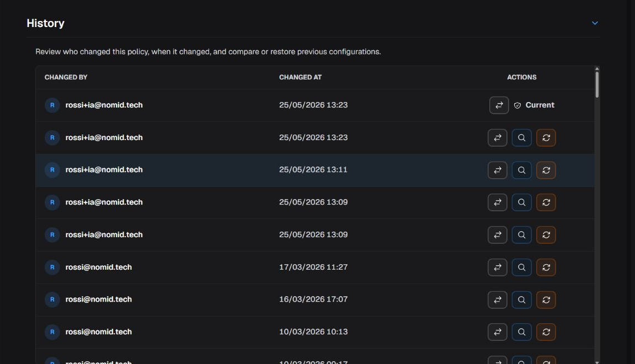Compare the non-current 25/05/2026 13:23 version
This screenshot has height=364, width=635.
[497, 138]
